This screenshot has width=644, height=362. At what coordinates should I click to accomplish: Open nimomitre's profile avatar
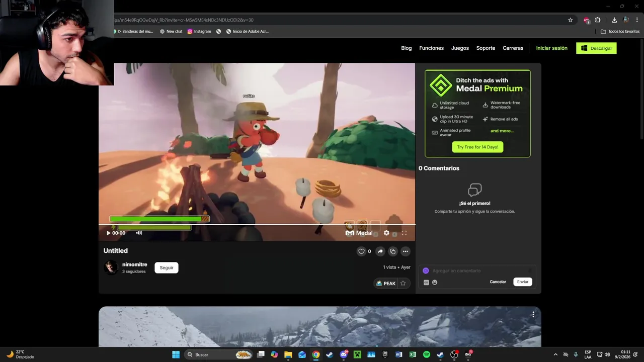[111, 267]
